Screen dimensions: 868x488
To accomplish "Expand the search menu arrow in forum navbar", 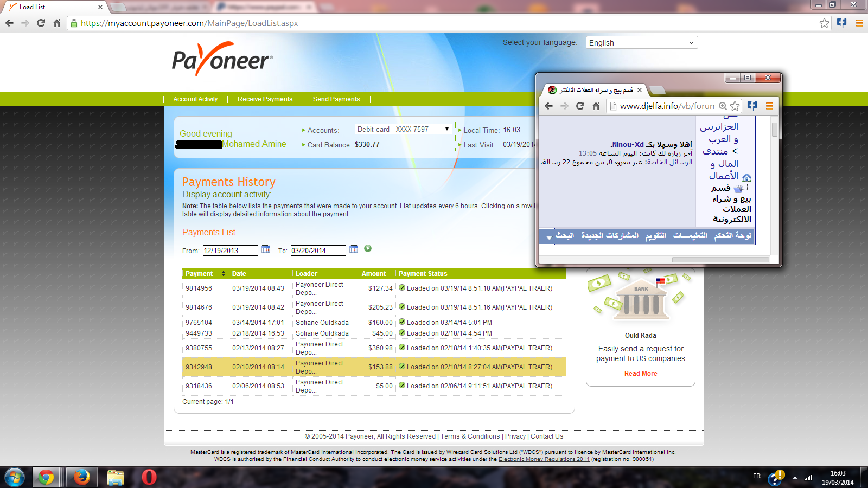I will coord(549,237).
